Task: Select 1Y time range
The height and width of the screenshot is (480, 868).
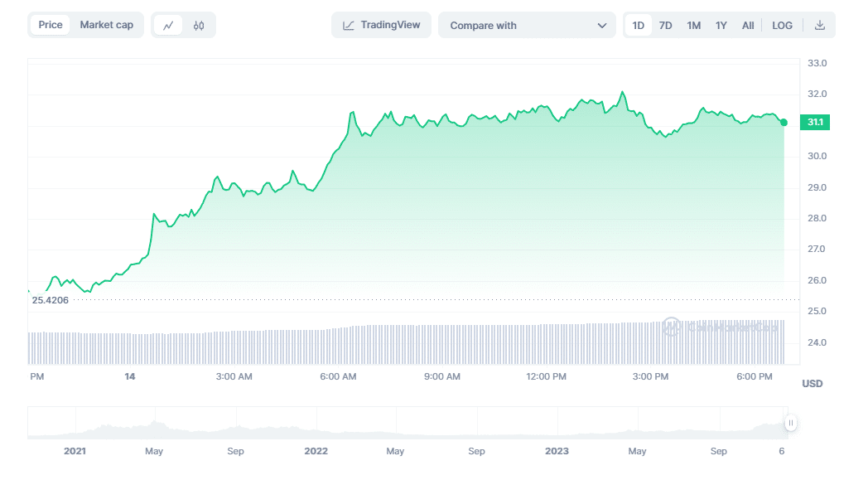Action: 721,26
